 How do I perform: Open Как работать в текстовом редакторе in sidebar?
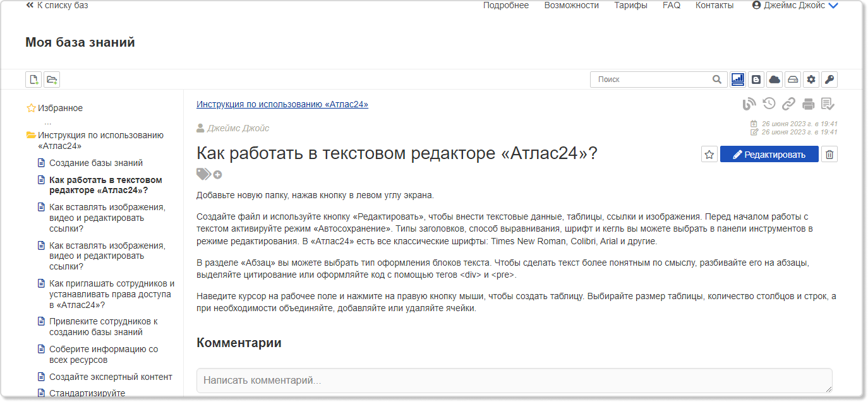pyautogui.click(x=105, y=185)
